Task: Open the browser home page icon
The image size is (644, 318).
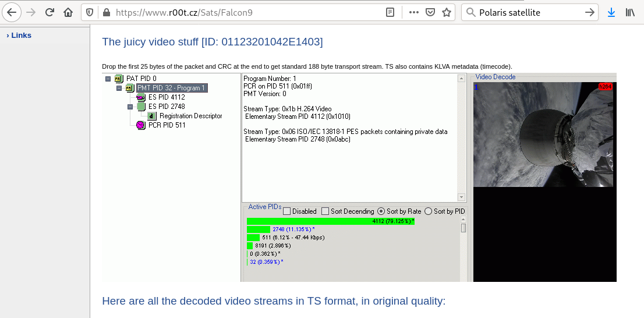Action: point(68,12)
